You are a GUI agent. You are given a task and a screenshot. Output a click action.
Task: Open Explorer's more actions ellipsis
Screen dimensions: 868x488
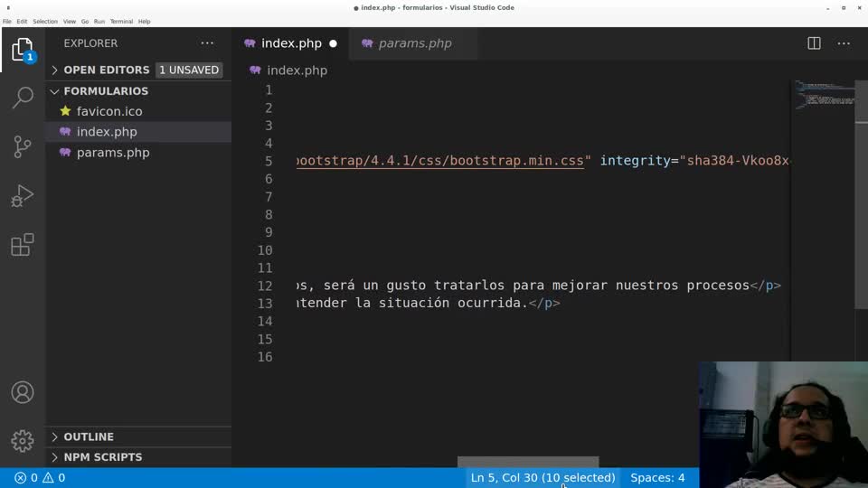(x=207, y=43)
